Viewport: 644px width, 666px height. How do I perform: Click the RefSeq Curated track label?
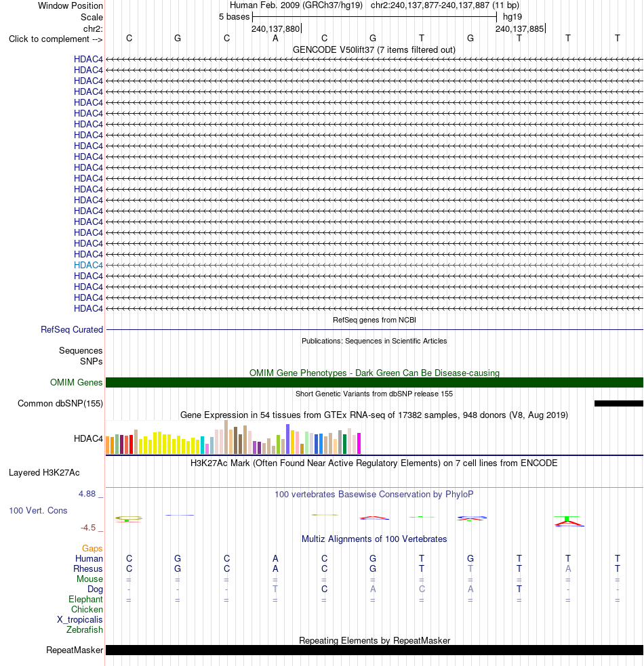coord(72,329)
